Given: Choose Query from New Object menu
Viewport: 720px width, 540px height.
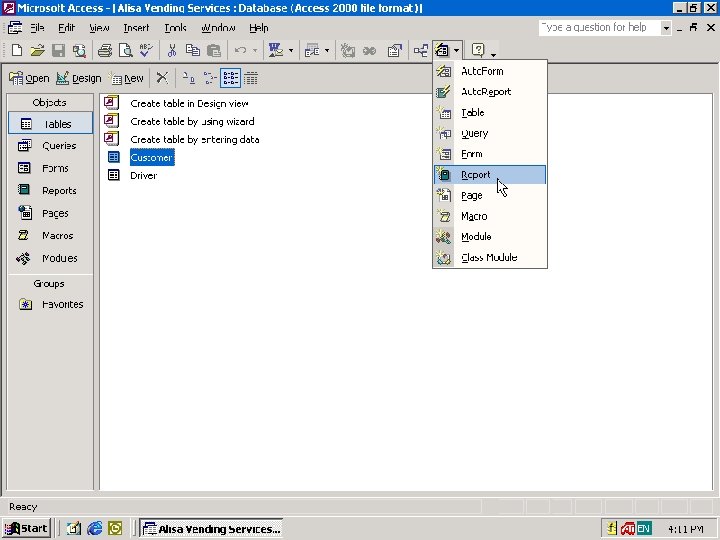Looking at the screenshot, I should tap(490, 133).
